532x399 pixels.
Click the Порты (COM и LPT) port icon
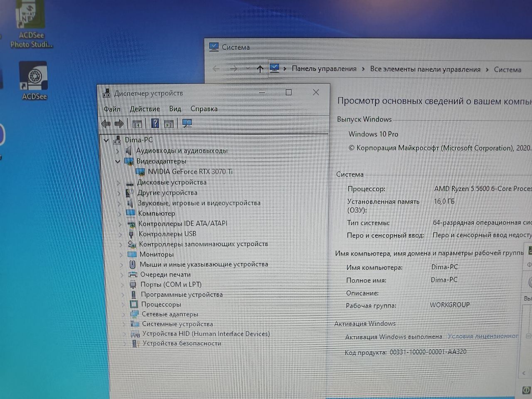click(x=133, y=284)
